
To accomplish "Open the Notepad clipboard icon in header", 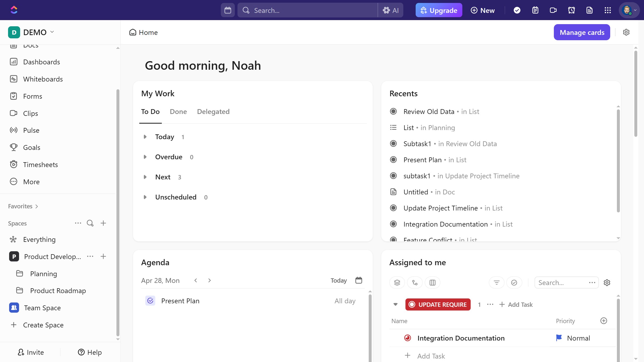I will [x=535, y=10].
